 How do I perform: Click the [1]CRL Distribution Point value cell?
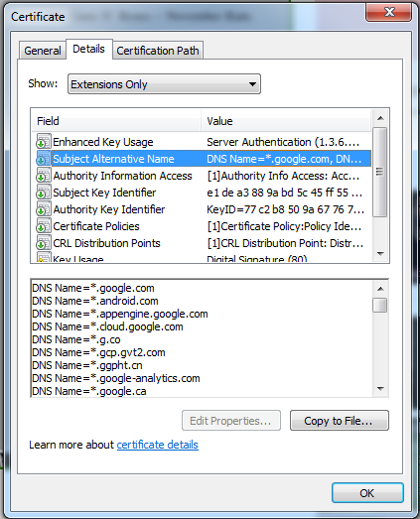(285, 243)
